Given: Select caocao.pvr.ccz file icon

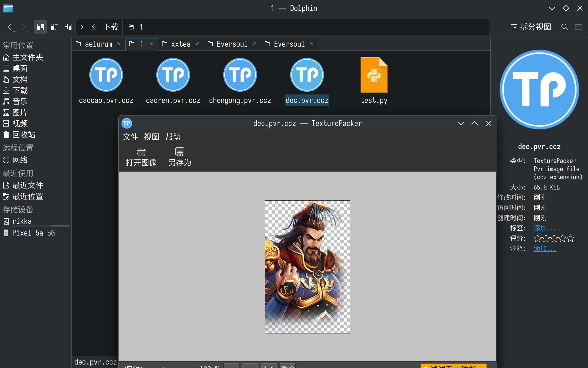Looking at the screenshot, I should pos(106,75).
